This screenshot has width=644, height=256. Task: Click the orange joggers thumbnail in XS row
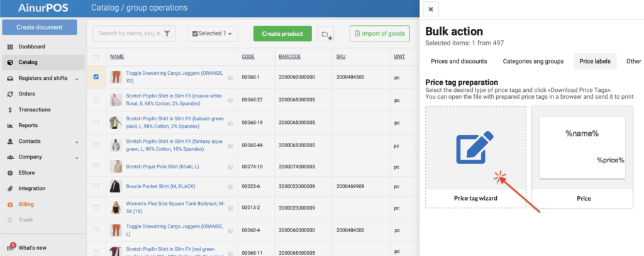tap(116, 77)
